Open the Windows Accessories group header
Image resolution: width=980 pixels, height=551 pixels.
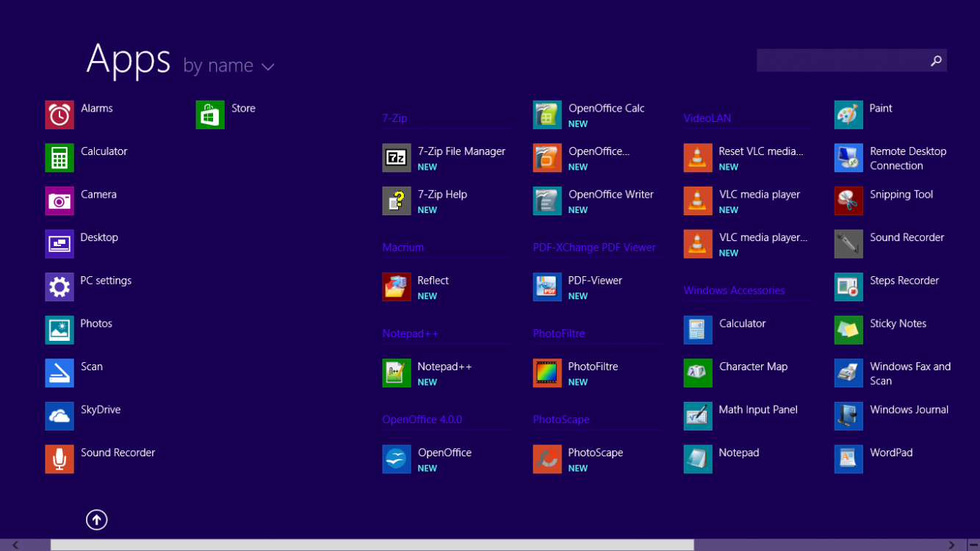pos(734,290)
